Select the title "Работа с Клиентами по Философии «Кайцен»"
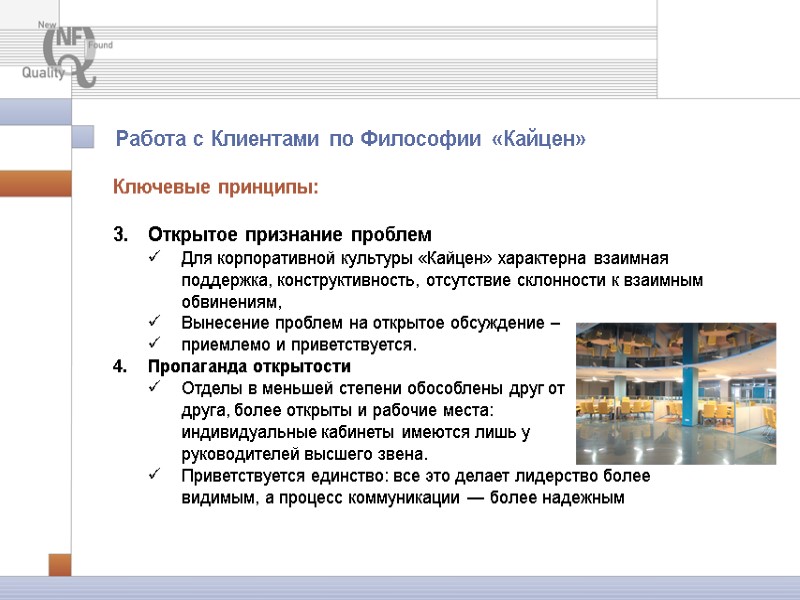The width and height of the screenshot is (800, 600). pos(352,139)
